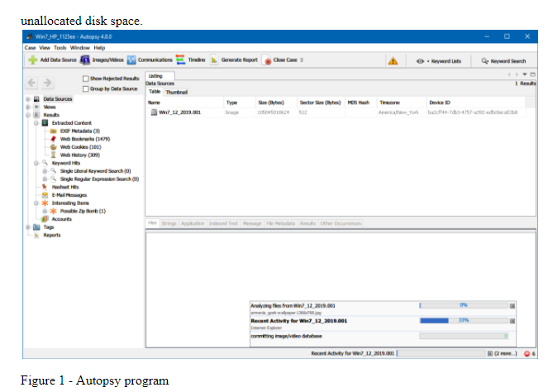The height and width of the screenshot is (392, 553).
Task: Open the View menu
Action: 45,48
